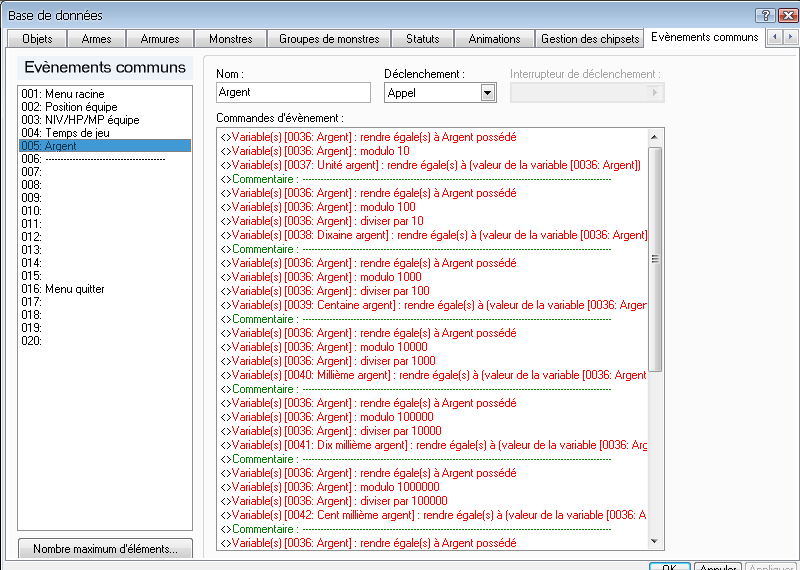
Task: Select event 003: NIV/HP/MP équipe
Action: 105,120
